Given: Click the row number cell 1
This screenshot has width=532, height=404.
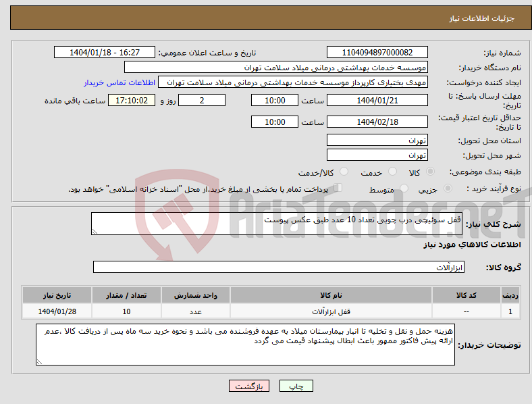Looking at the screenshot, I should [x=510, y=311].
